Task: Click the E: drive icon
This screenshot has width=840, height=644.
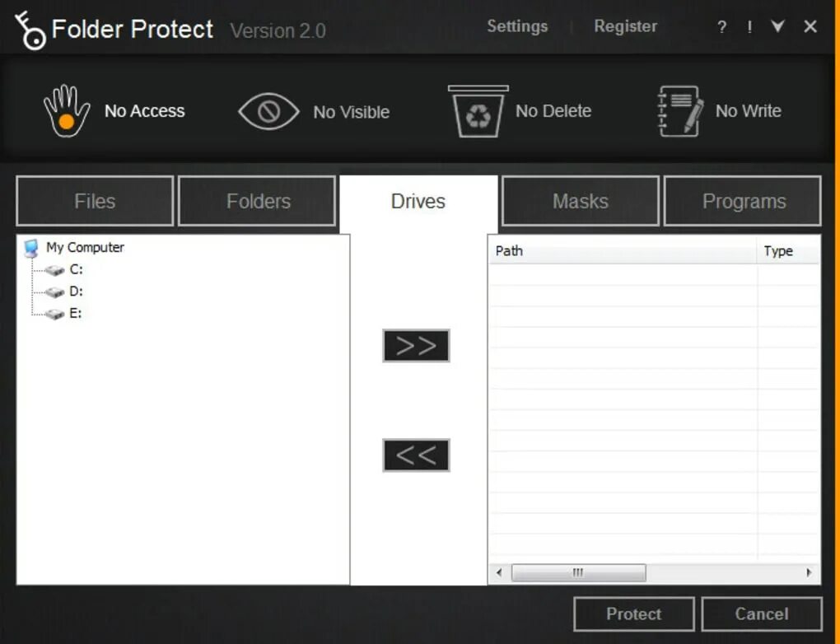Action: 54,314
